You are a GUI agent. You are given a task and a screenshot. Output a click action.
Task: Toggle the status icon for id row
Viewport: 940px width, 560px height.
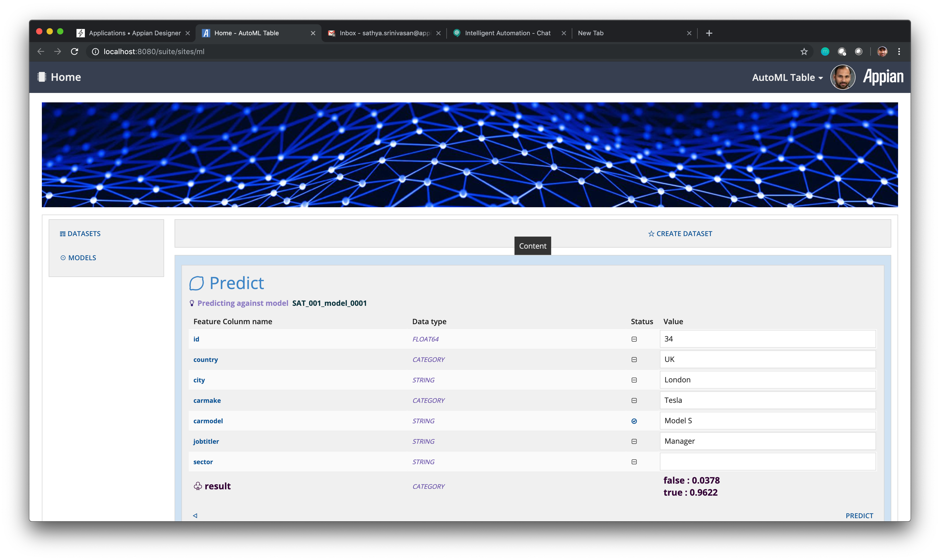[x=634, y=339]
